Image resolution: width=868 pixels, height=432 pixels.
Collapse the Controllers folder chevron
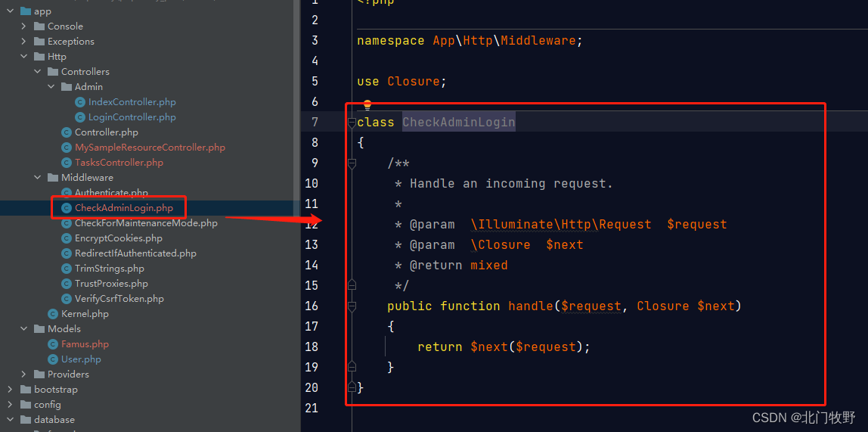tap(37, 71)
